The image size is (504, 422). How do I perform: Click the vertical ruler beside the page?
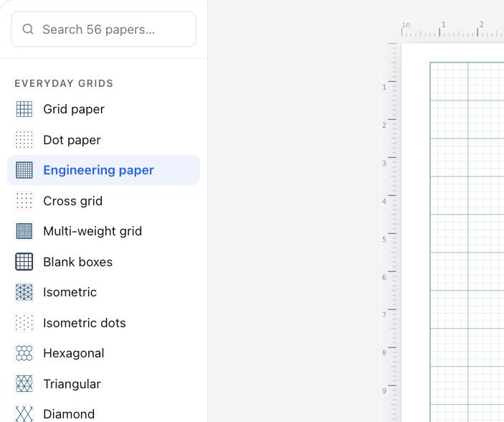point(389,233)
